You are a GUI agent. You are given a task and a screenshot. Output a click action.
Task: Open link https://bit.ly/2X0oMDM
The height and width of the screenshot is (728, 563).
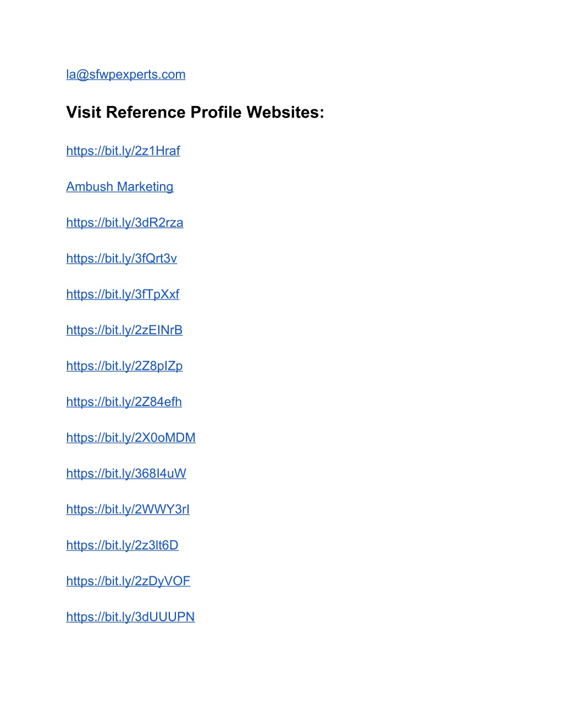(x=131, y=438)
